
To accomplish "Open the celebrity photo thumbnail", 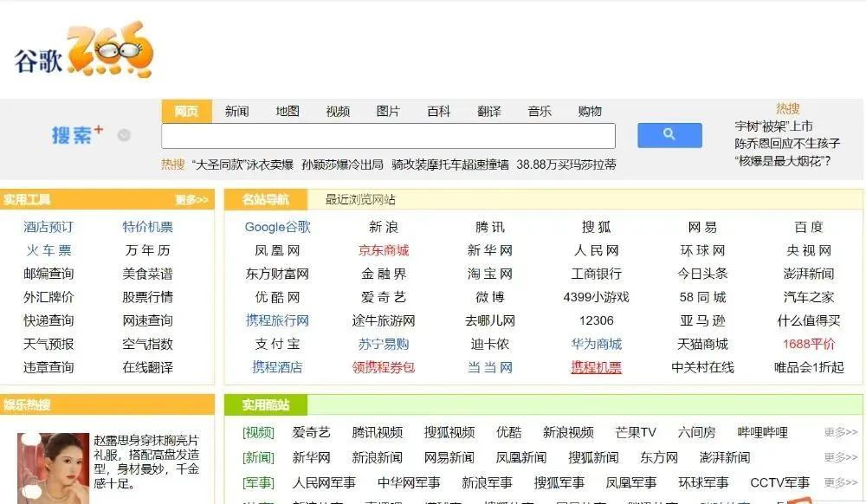I will click(x=54, y=468).
